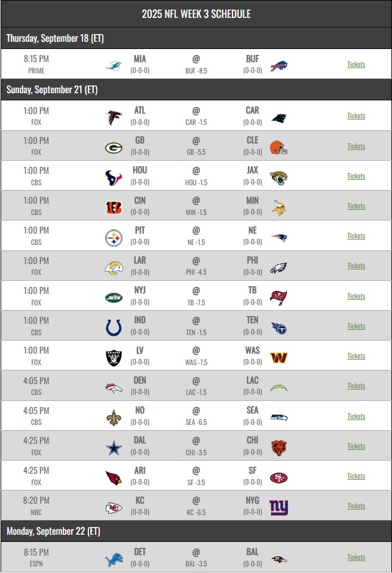Image resolution: width=392 pixels, height=573 pixels.
Task: Click the Sunday, September 21 date header
Action: [x=52, y=90]
